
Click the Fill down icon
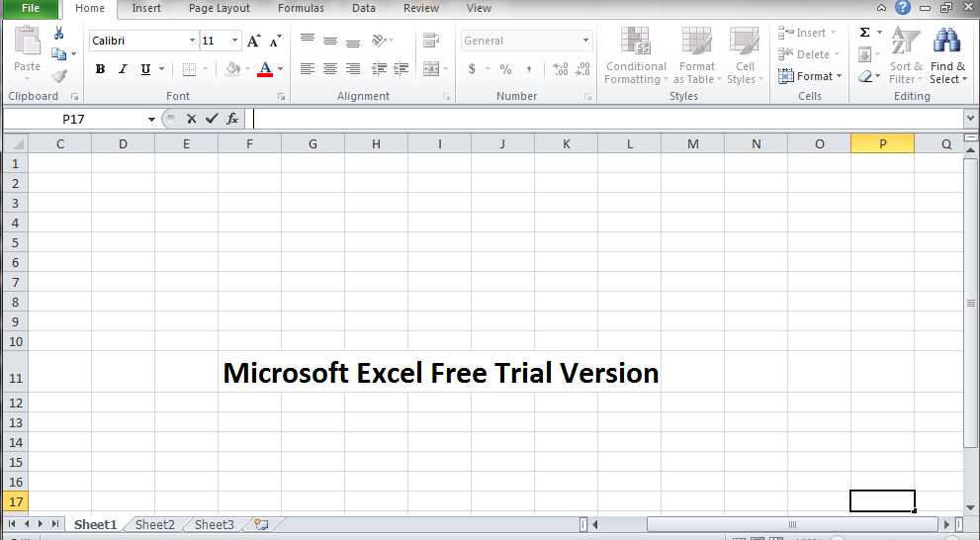(864, 55)
